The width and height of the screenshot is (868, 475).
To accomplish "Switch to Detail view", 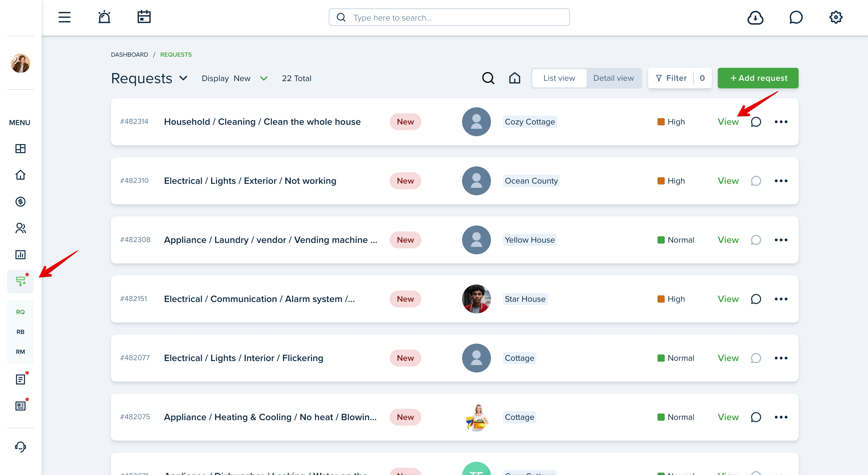I will 613,78.
